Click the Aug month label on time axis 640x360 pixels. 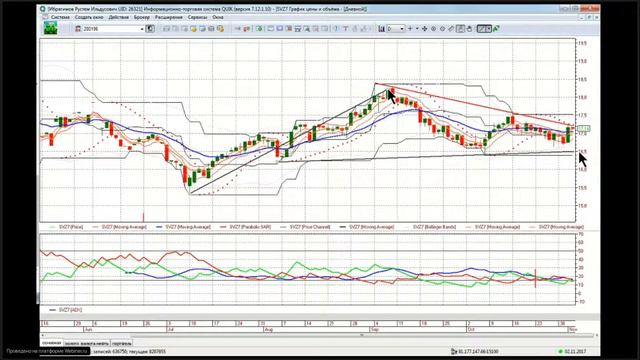pyautogui.click(x=269, y=329)
